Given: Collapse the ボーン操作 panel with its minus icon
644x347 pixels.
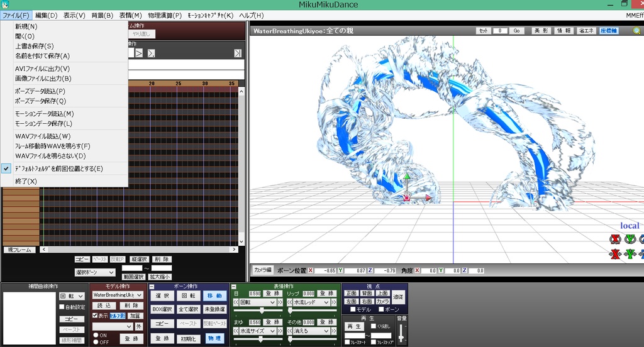Looking at the screenshot, I should tap(152, 286).
